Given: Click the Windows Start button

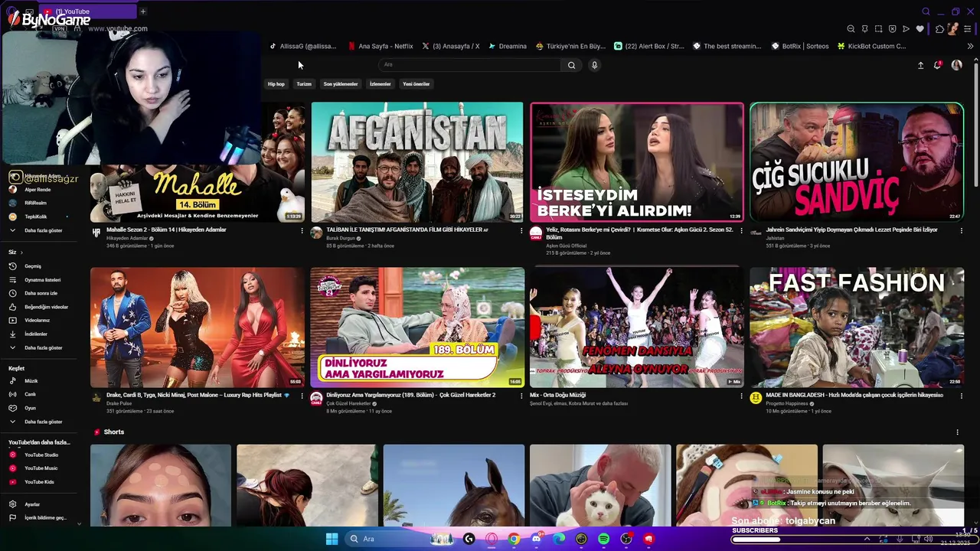Looking at the screenshot, I should click(x=332, y=539).
